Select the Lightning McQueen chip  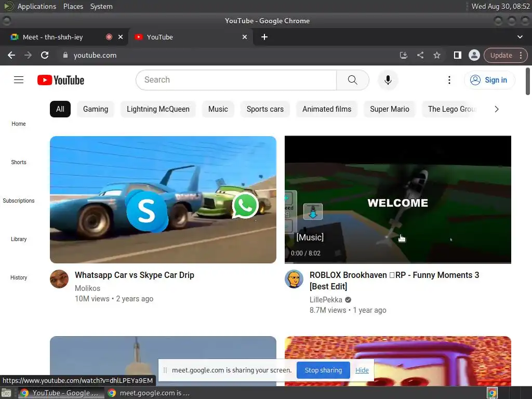[158, 109]
